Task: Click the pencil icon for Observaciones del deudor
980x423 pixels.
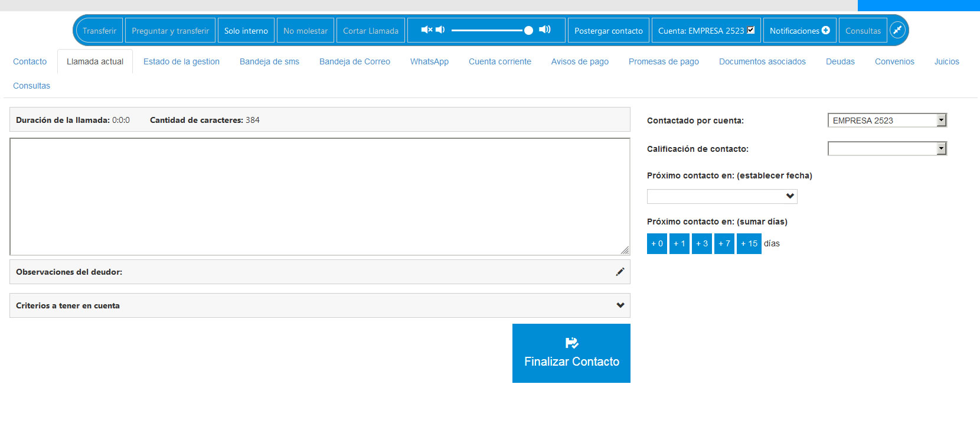Action: [x=620, y=272]
